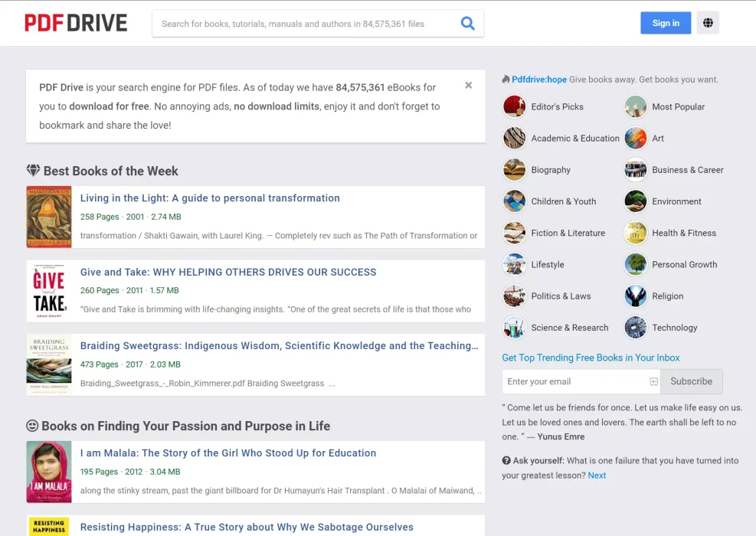Open Braiding Sweetgrass book title

(x=279, y=345)
